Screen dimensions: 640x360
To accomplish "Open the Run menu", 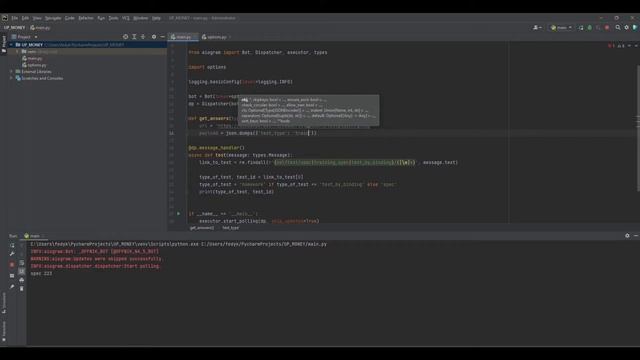I will click(x=101, y=18).
